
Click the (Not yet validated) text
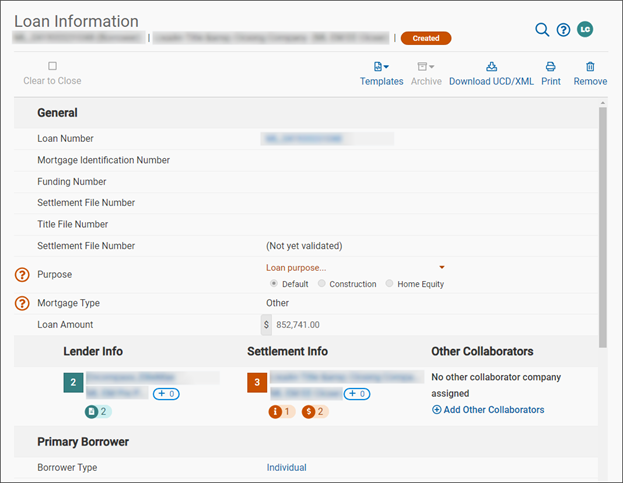tap(304, 246)
